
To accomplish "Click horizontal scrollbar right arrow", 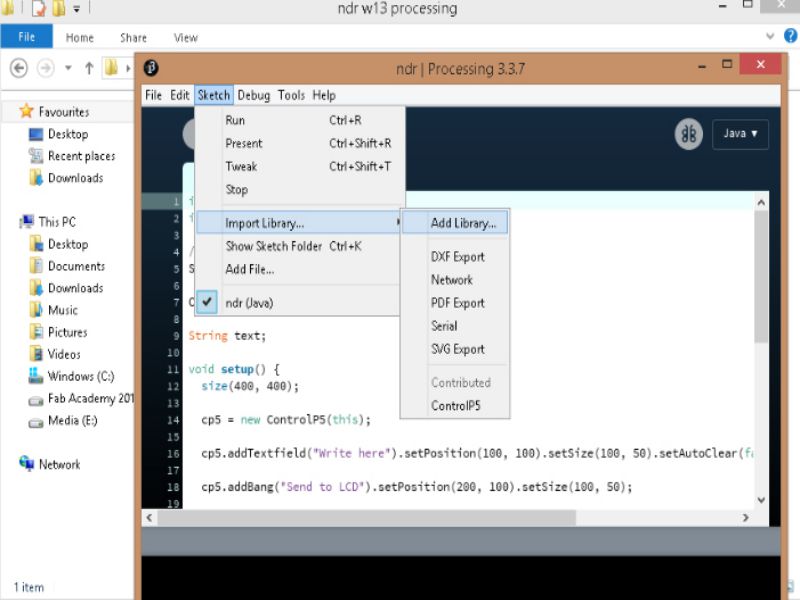I will [745, 518].
